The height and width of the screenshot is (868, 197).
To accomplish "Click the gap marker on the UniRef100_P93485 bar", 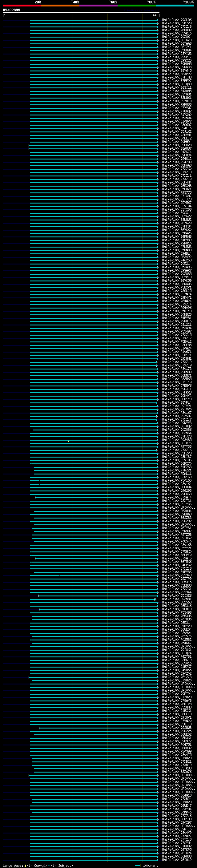I will [x=68, y=441].
